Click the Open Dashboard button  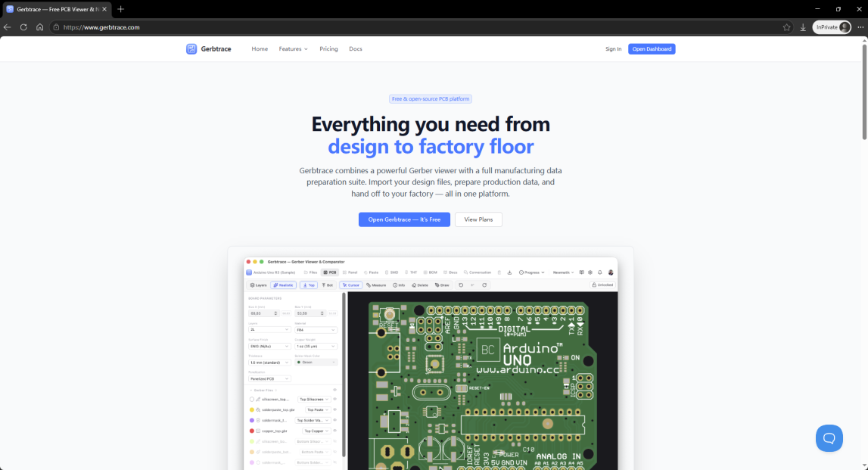click(652, 48)
